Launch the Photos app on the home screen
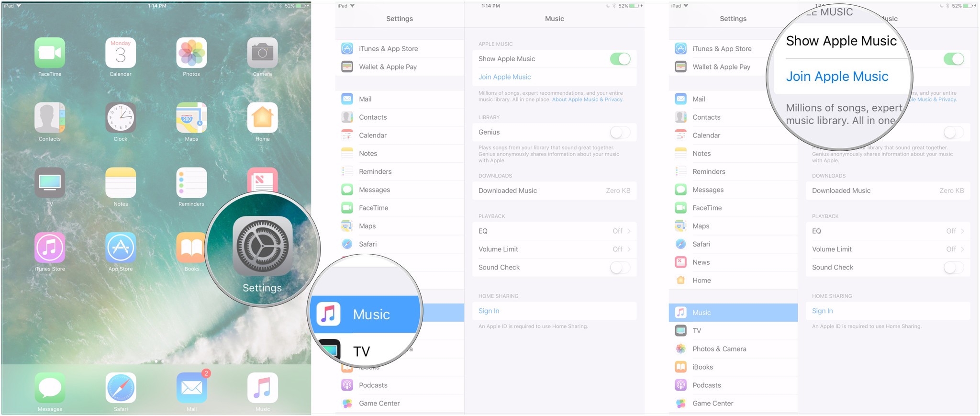The image size is (980, 416). [191, 53]
